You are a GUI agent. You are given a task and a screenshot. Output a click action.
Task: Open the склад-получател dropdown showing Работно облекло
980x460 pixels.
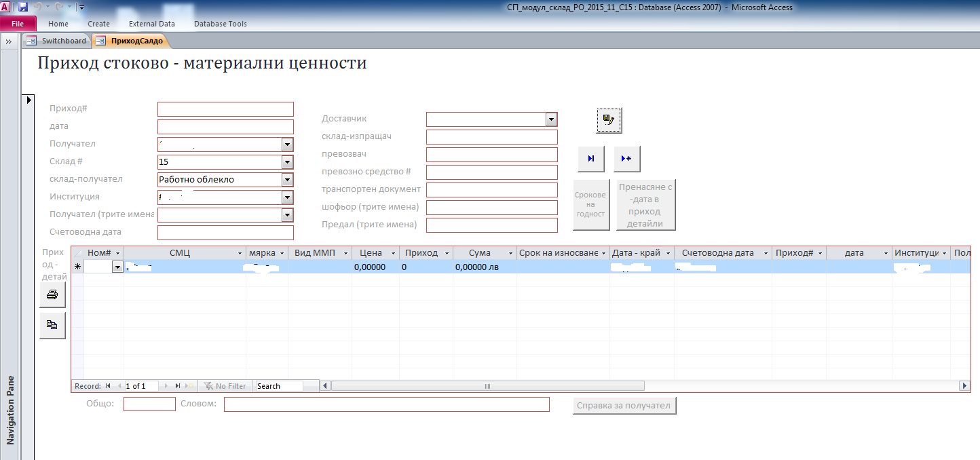click(x=288, y=180)
